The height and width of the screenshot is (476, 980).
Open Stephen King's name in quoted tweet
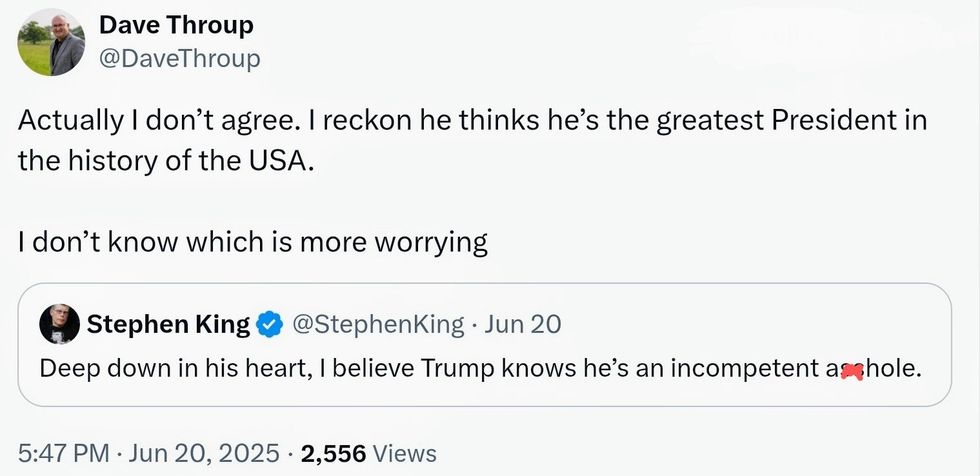(x=168, y=324)
